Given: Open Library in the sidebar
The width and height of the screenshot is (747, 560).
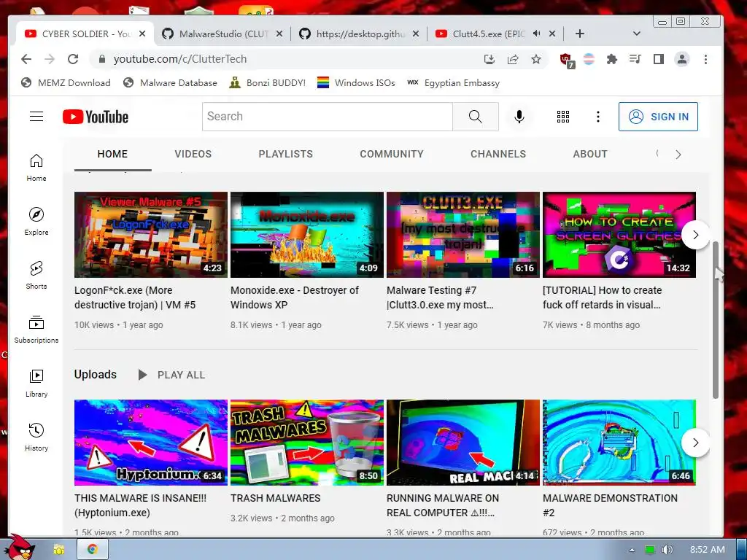Looking at the screenshot, I should click(36, 384).
